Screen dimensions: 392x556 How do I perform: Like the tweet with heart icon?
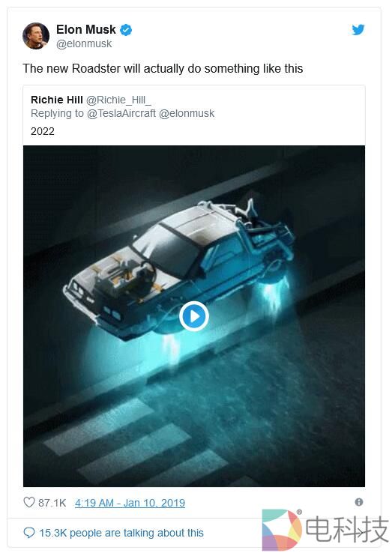click(29, 502)
